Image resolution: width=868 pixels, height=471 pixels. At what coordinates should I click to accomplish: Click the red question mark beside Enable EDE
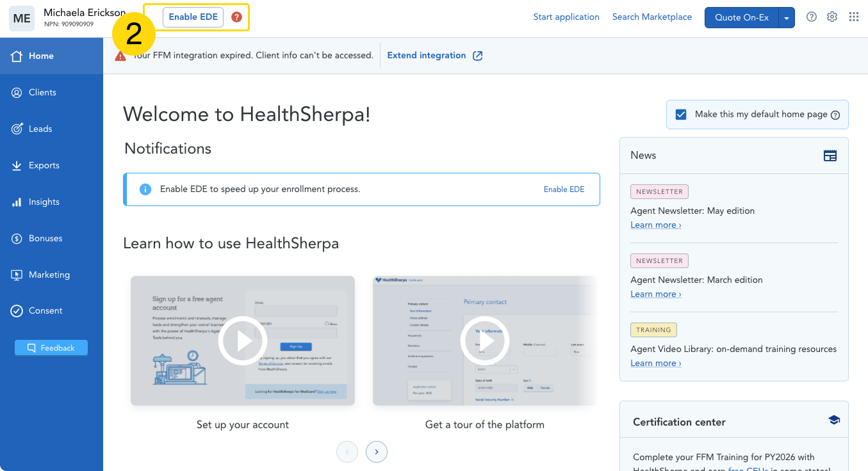point(237,17)
